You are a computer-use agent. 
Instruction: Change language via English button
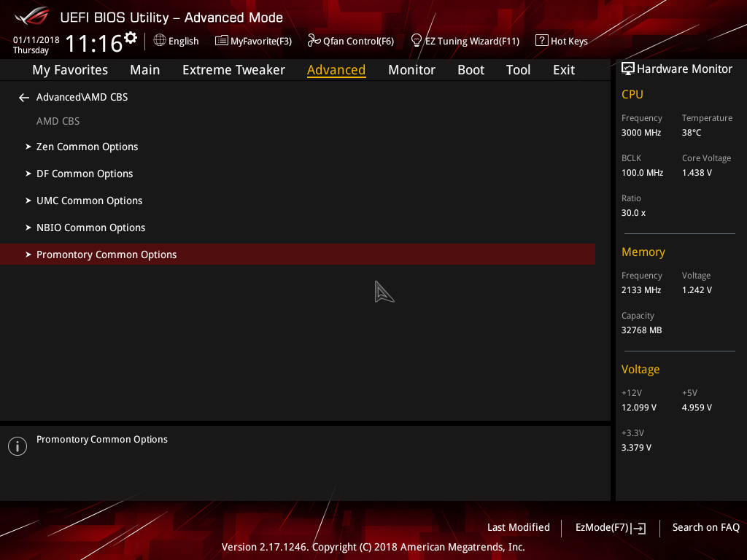(176, 41)
